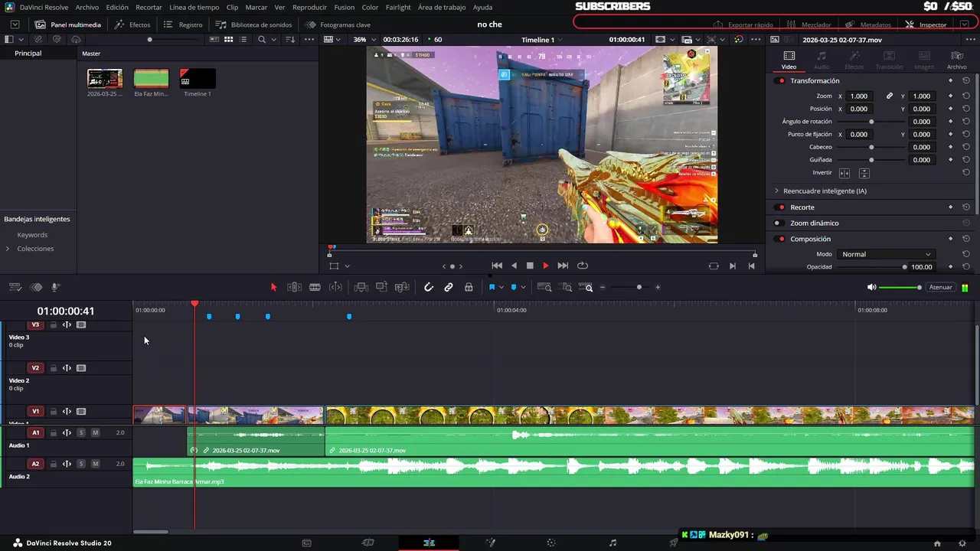
Task: Click the Insert clip icon in timeline toolbar
Action: 361,287
